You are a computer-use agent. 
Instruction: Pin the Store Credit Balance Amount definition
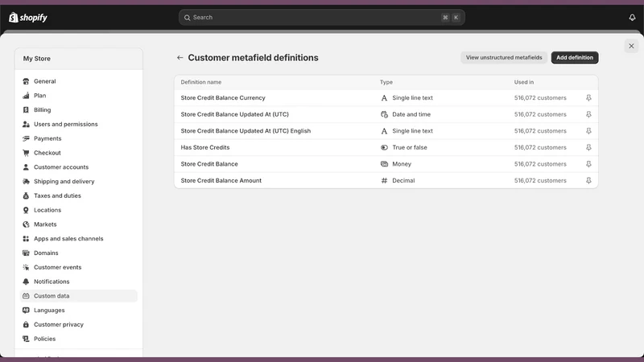[588, 180]
